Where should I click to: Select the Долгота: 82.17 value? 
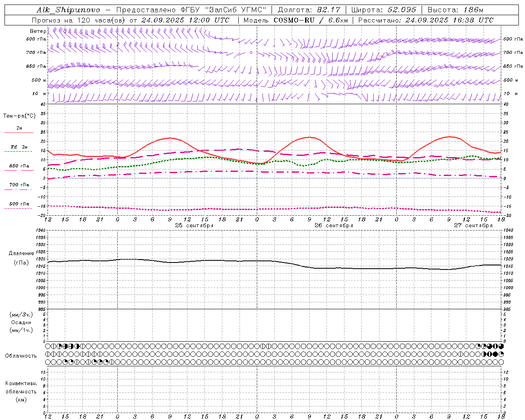309,10
